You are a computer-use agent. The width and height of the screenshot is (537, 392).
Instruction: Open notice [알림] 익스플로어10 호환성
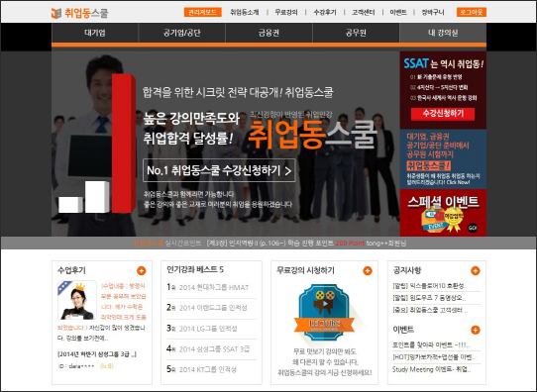pyautogui.click(x=430, y=286)
